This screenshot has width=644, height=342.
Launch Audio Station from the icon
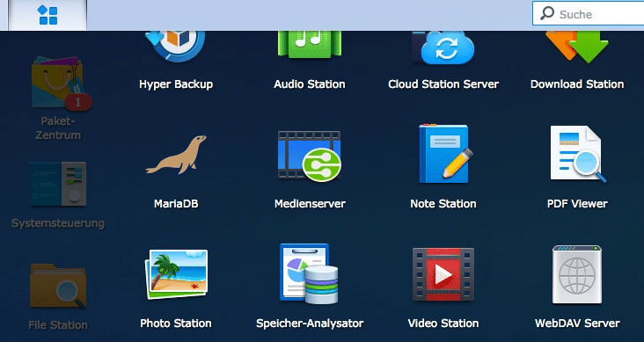[310, 45]
